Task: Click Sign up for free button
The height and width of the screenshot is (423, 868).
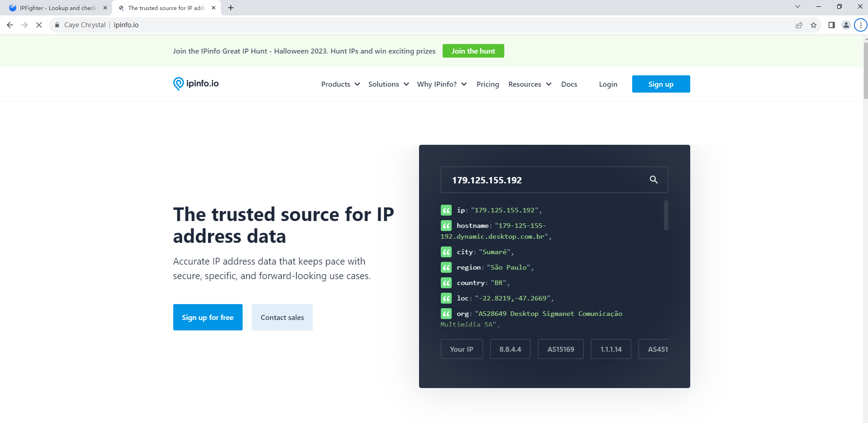Action: [x=208, y=317]
